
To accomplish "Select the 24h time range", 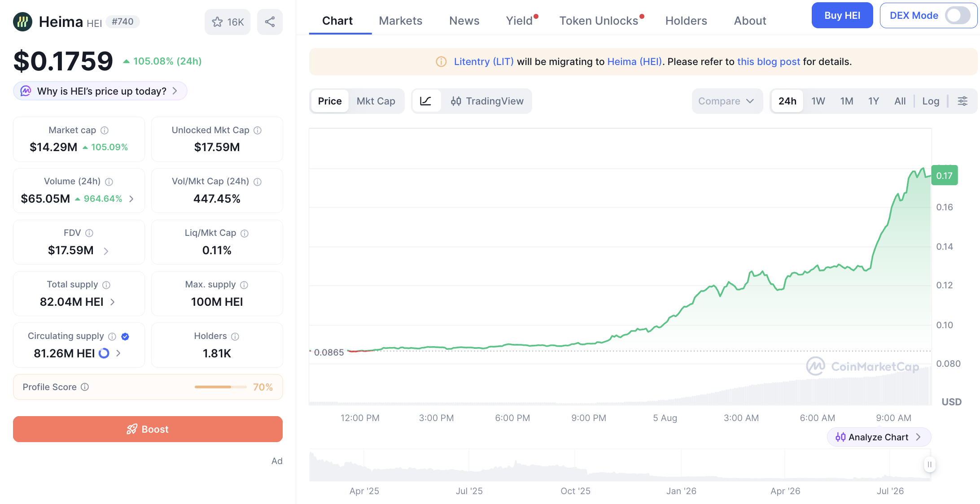I will coord(787,101).
